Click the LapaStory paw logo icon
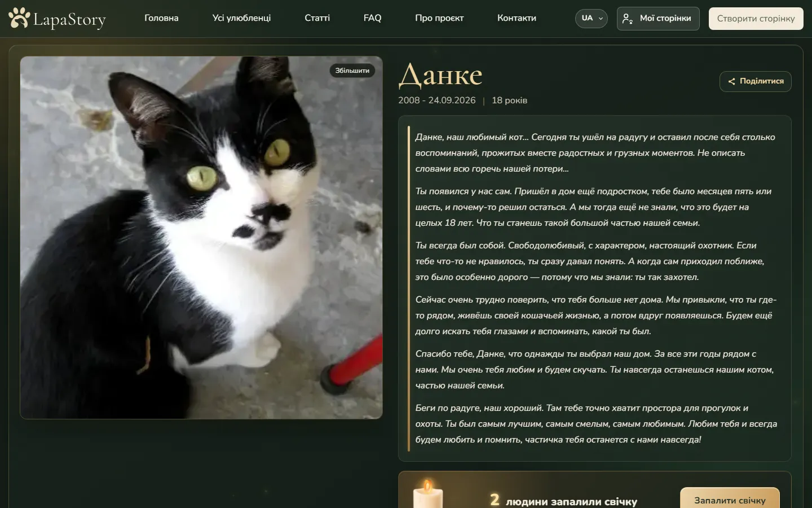 19,18
